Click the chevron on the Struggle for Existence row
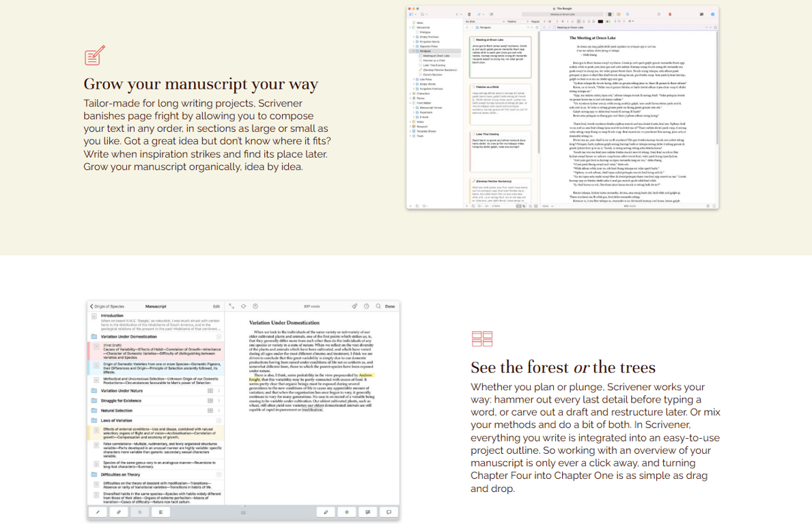812x524 pixels. (x=219, y=401)
